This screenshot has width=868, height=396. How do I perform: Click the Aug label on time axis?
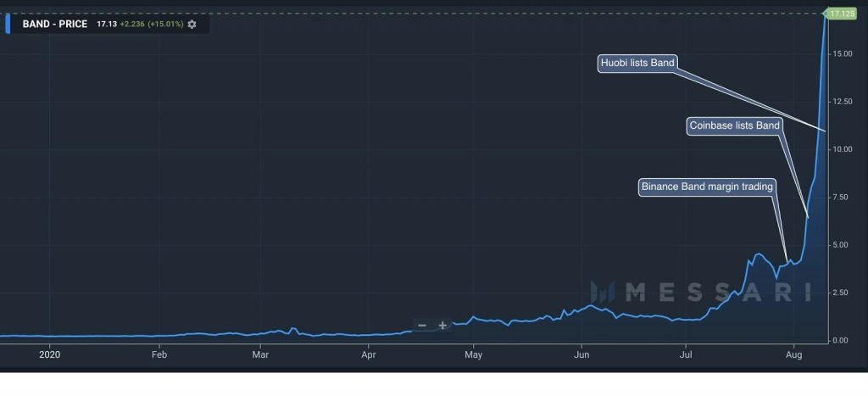coord(794,354)
